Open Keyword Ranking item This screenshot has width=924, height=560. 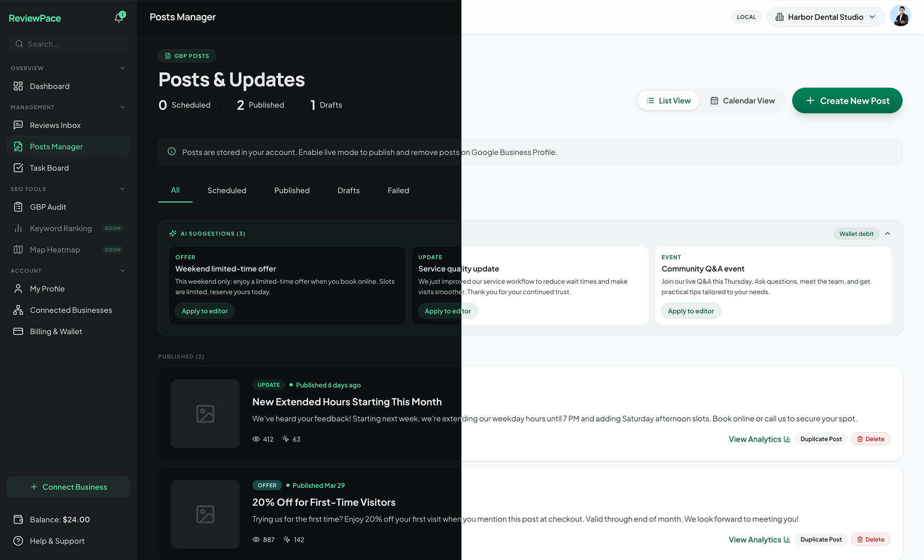click(68, 228)
